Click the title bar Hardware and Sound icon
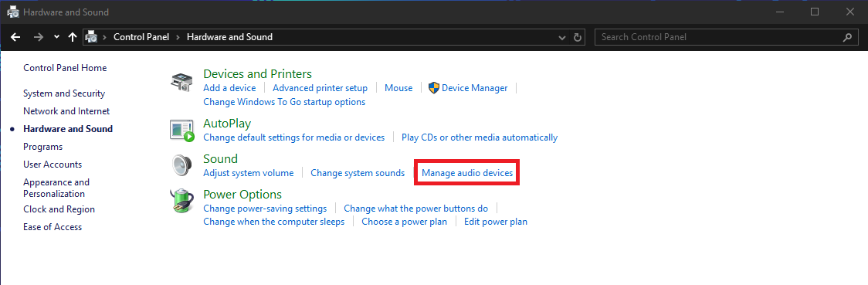The width and height of the screenshot is (868, 285). (12, 12)
